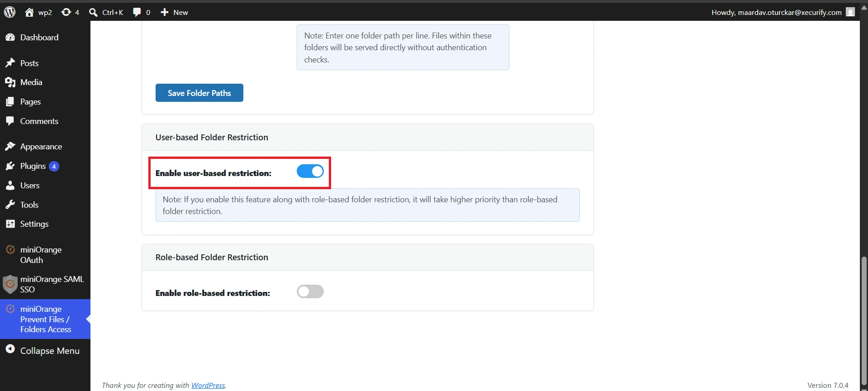
Task: Open the miniOrange OAuth menu label
Action: click(x=41, y=255)
